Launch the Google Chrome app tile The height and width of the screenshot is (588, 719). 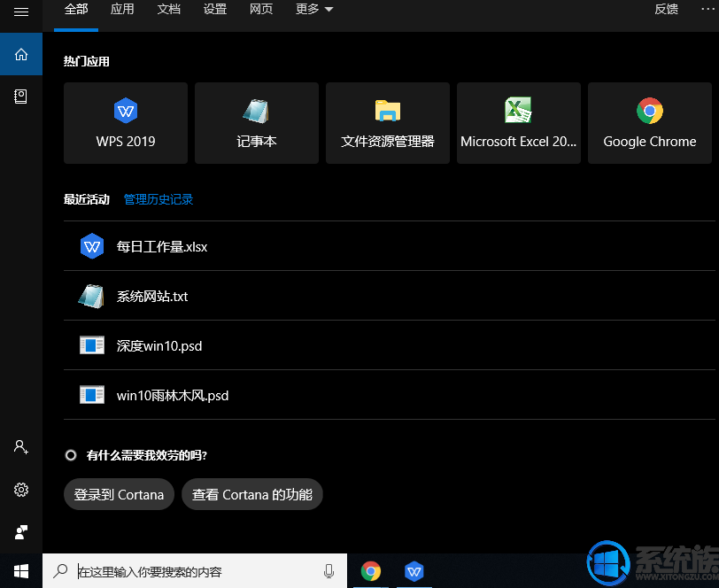(x=650, y=123)
